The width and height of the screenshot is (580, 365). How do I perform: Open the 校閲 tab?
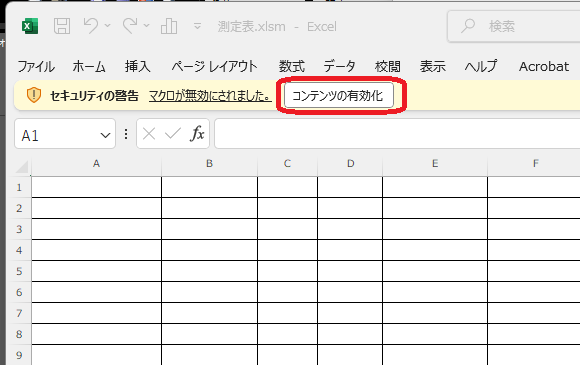pyautogui.click(x=388, y=67)
